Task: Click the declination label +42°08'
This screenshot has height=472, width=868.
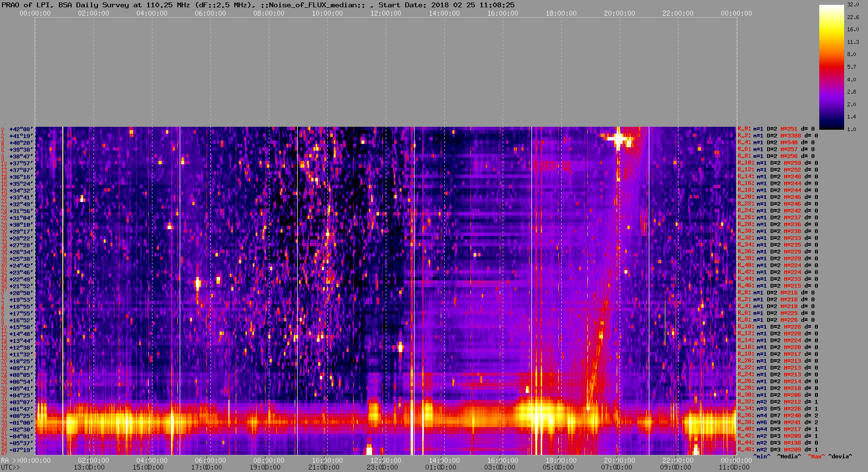Action: pos(21,129)
